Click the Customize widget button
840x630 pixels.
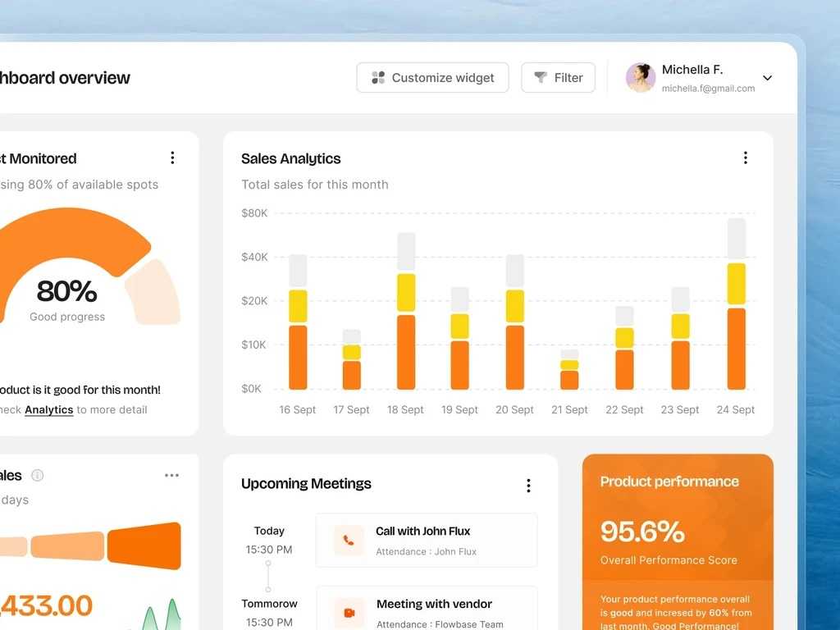(432, 78)
